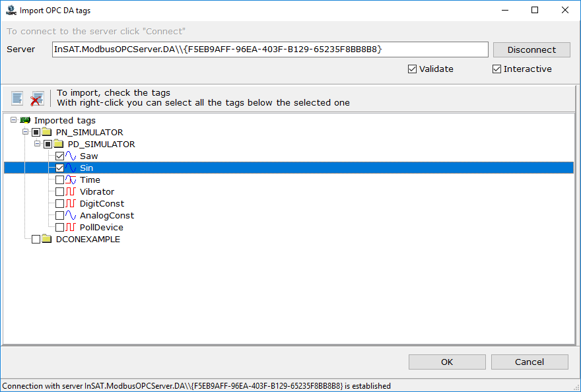Click inside the Server address field

coord(270,49)
